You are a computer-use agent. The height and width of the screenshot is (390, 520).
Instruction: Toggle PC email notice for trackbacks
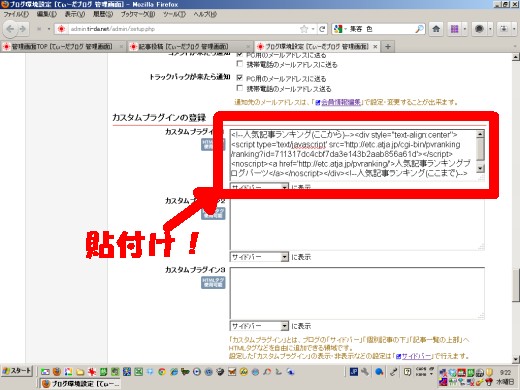[239, 78]
